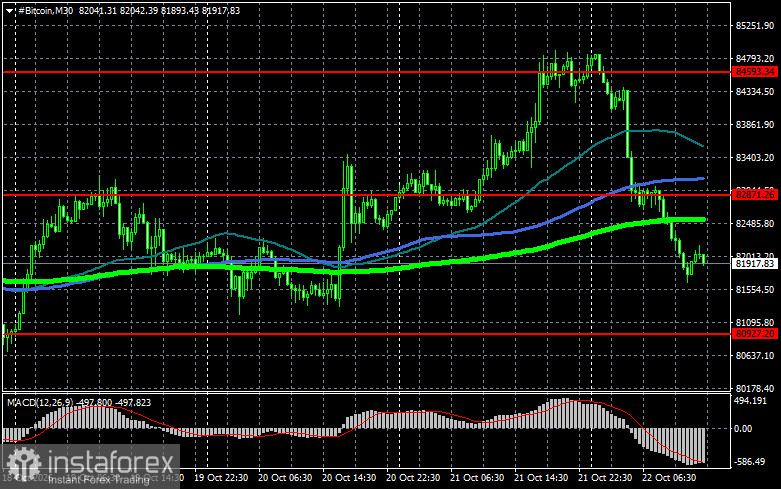Click the 85251.90 price scale value
Viewport: 781px width, 489px height.
tap(755, 25)
